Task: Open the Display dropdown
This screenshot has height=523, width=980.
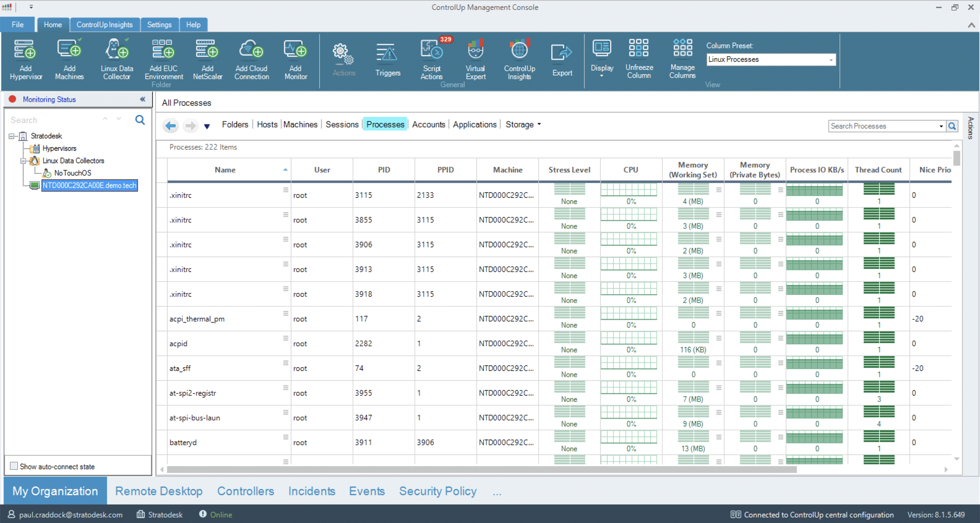Action: click(602, 59)
